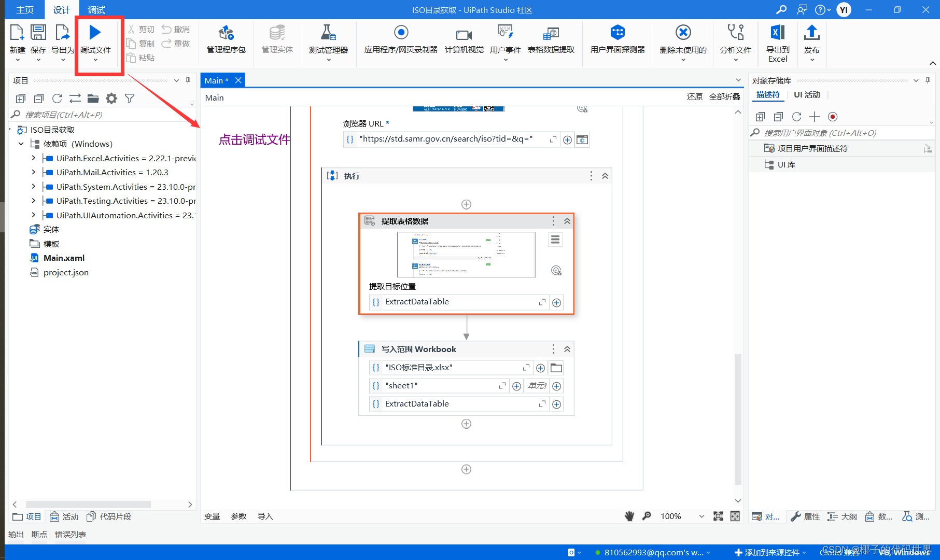Open the zoom percentage dropdown
Screen dimensions: 940x560
702,516
